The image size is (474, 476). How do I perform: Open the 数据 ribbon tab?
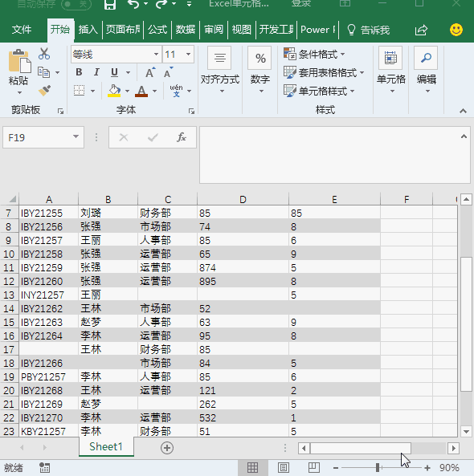coord(186,30)
